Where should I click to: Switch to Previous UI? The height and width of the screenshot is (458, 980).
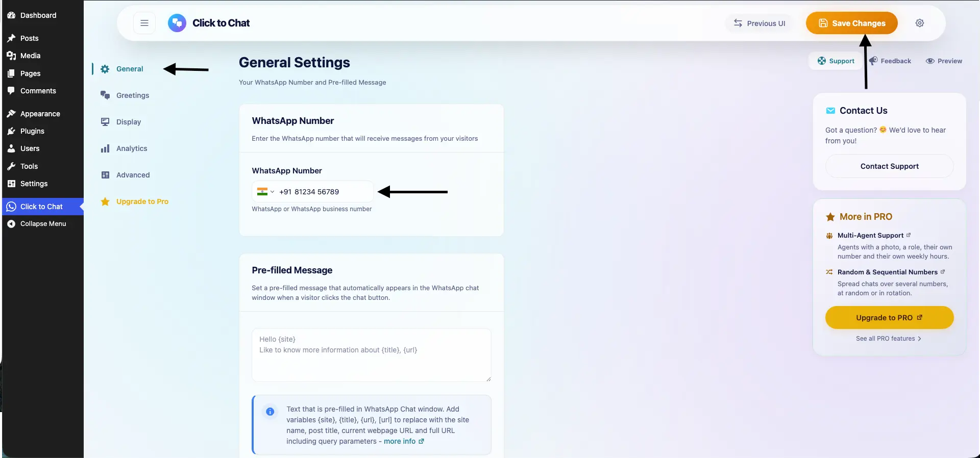point(759,23)
